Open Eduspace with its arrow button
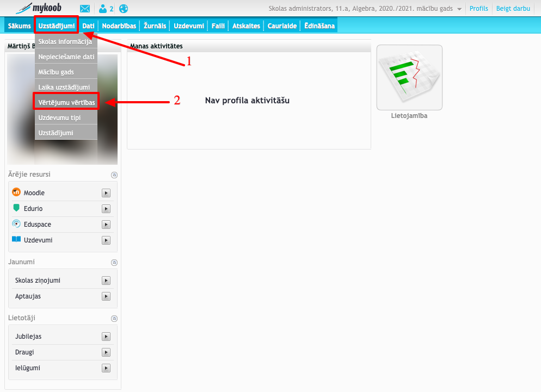Image resolution: width=541 pixels, height=392 pixels. [106, 225]
